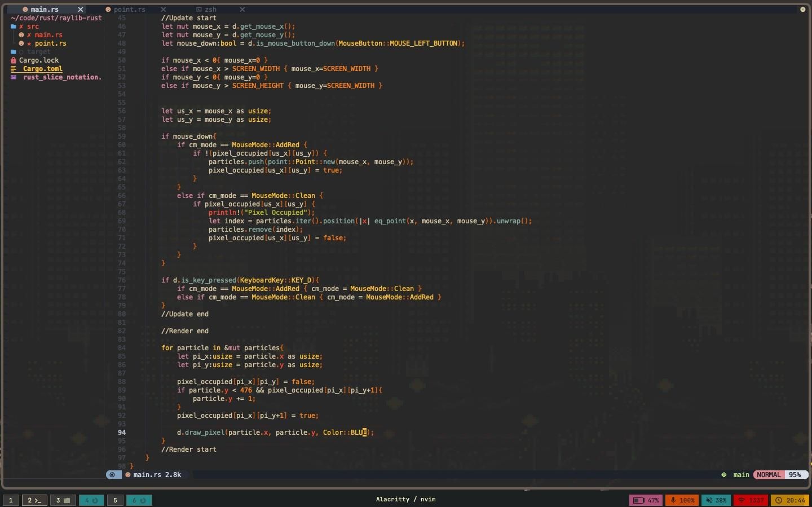This screenshot has width=812, height=507.
Task: Switch to workspace 5
Action: [115, 500]
